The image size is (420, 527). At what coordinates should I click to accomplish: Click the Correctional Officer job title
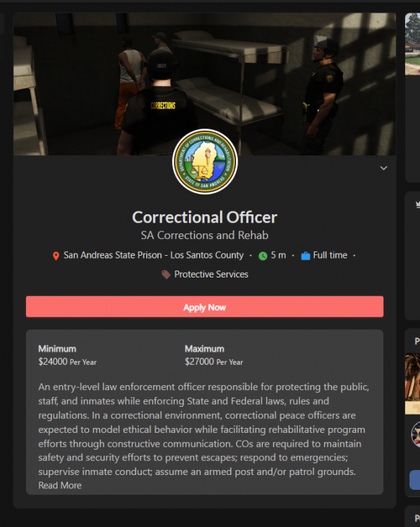pos(204,217)
